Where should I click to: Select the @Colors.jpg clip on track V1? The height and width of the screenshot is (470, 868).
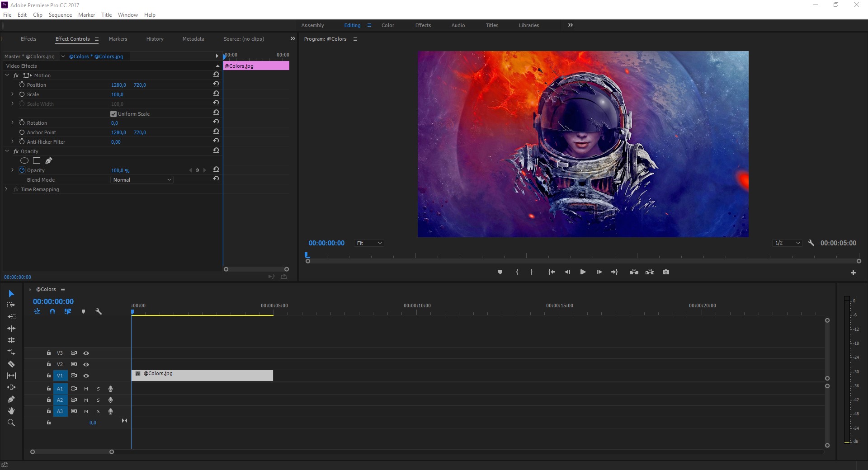tap(201, 376)
